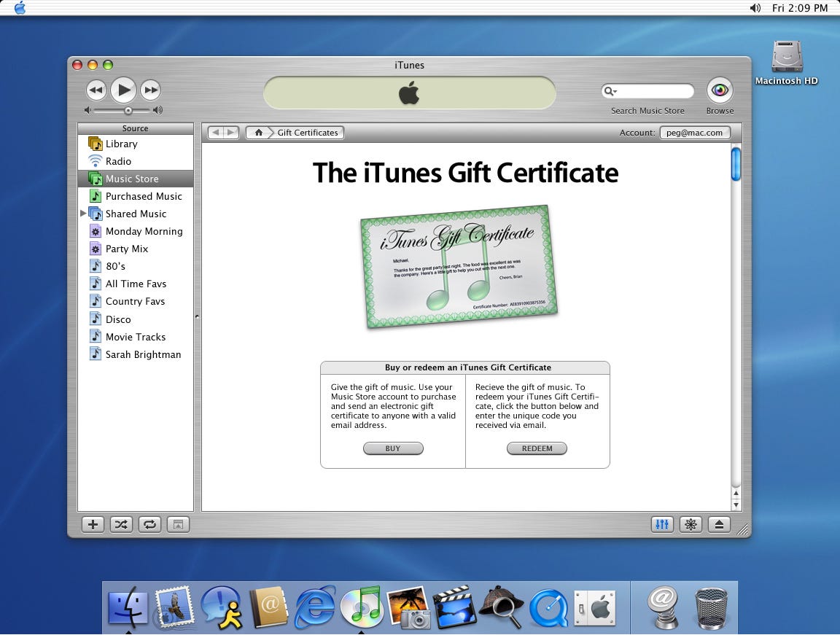Open System Preferences from the Dock
840x635 pixels.
595,608
